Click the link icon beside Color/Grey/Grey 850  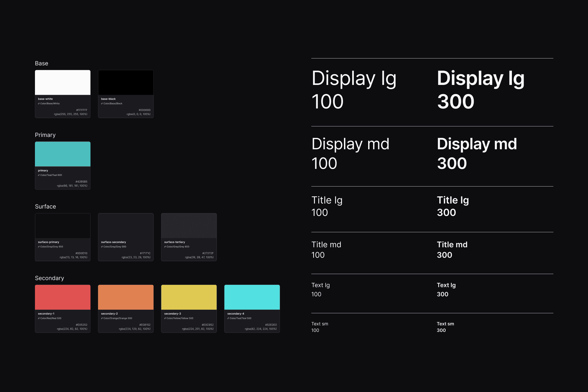[165, 247]
